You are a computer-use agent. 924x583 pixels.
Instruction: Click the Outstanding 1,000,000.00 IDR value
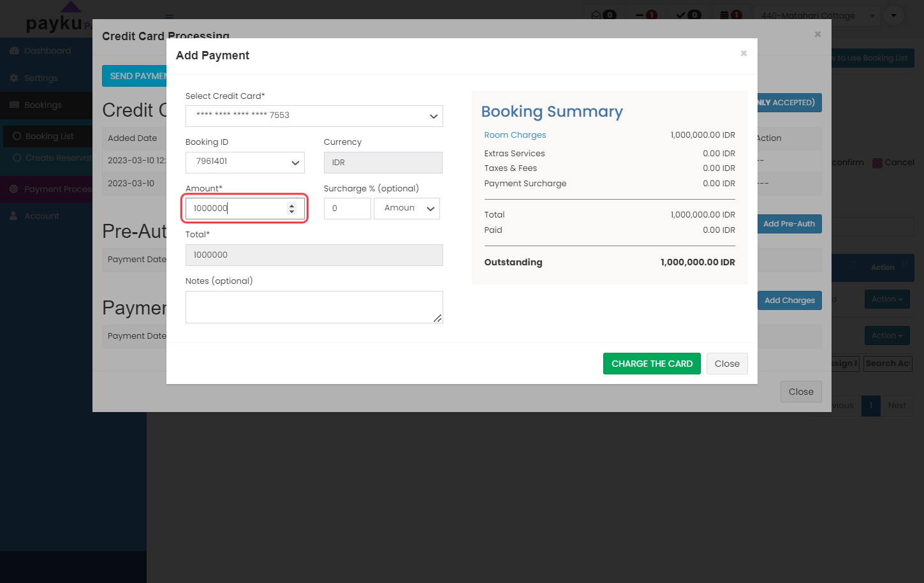698,262
